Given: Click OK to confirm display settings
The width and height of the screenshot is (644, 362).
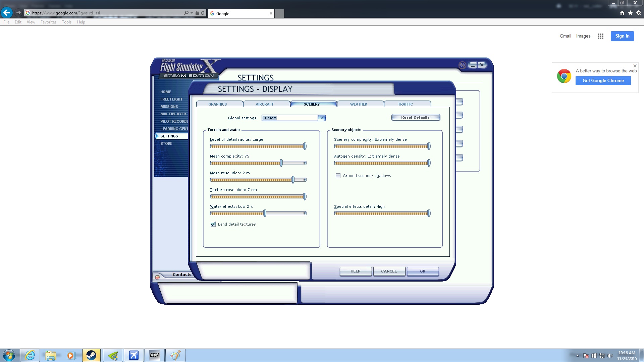Looking at the screenshot, I should 422,271.
